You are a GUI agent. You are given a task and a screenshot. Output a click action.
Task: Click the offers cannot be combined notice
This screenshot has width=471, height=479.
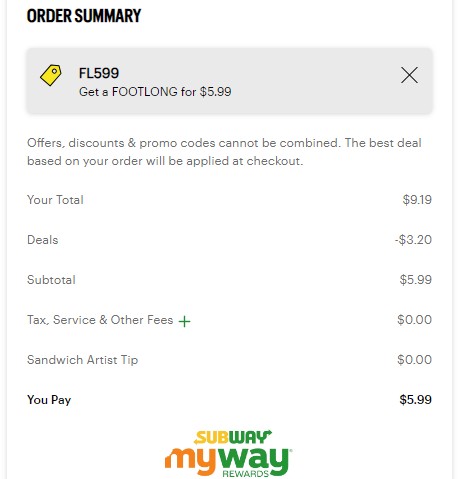tap(224, 152)
